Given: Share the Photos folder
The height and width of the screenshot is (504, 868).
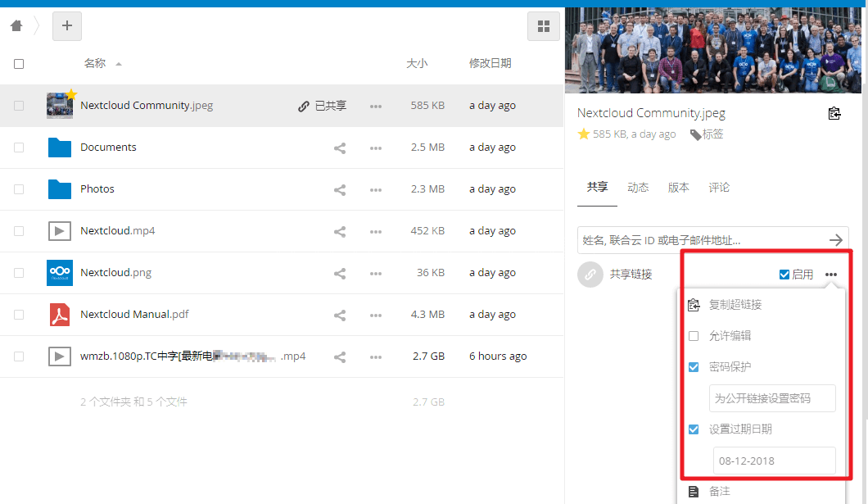Looking at the screenshot, I should [x=340, y=190].
